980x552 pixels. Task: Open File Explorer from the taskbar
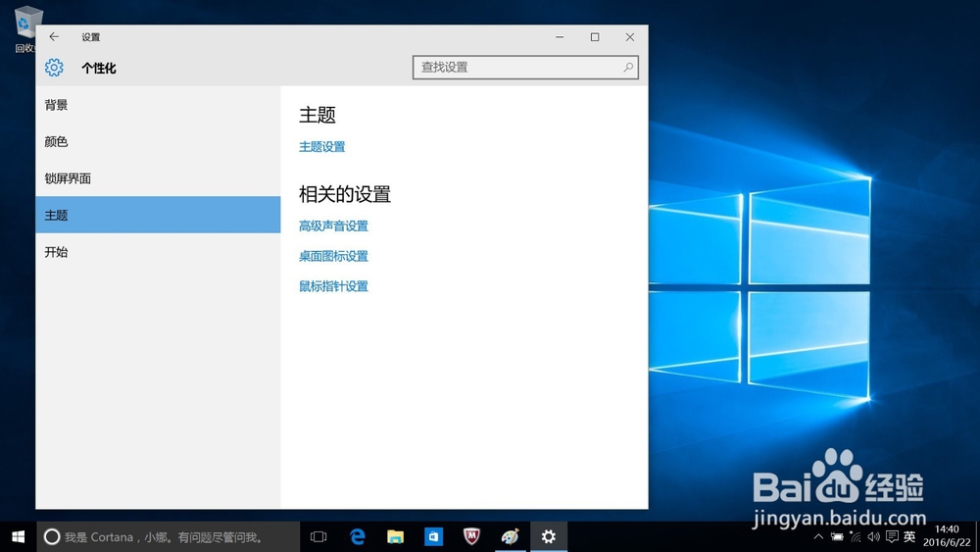395,537
